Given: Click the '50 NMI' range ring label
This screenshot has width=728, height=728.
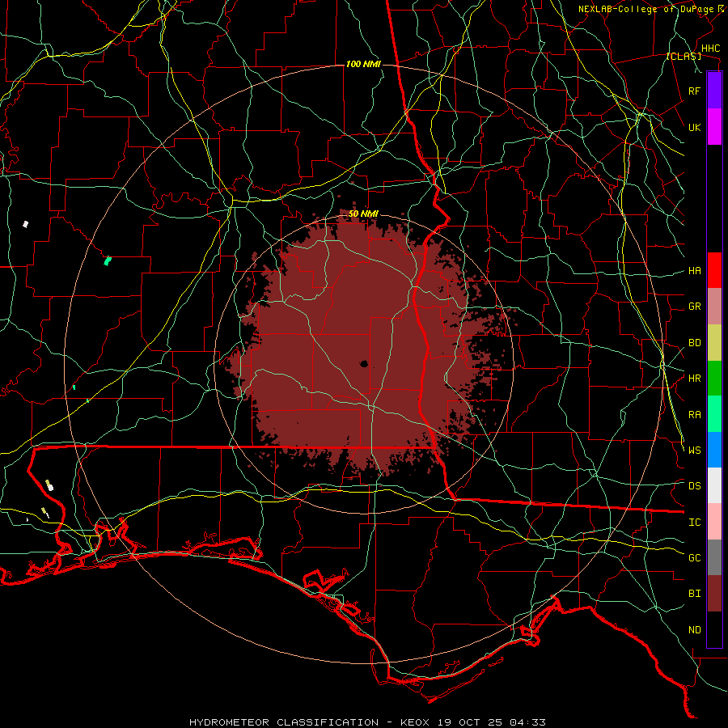Looking at the screenshot, I should click(363, 214).
